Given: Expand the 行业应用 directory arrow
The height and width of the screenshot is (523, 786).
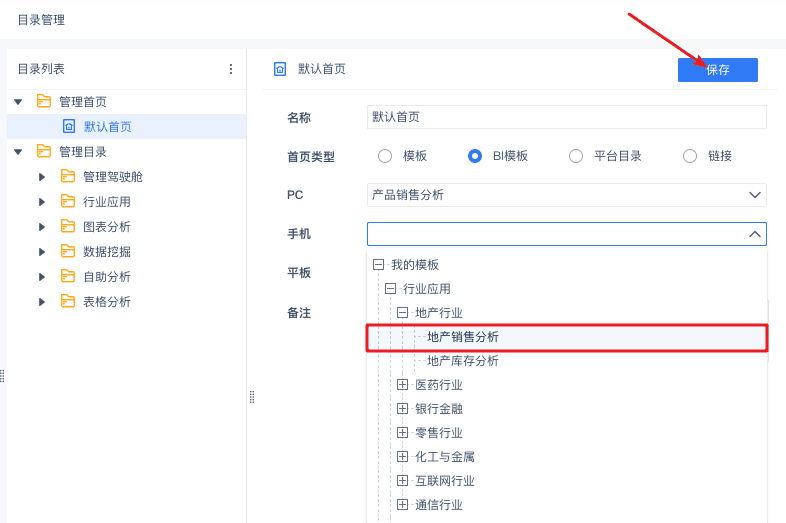Looking at the screenshot, I should (x=42, y=201).
